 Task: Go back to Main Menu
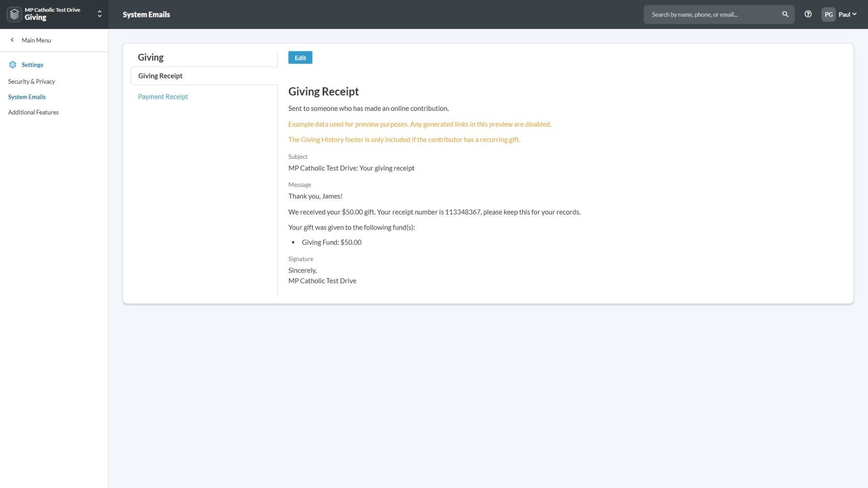36,40
